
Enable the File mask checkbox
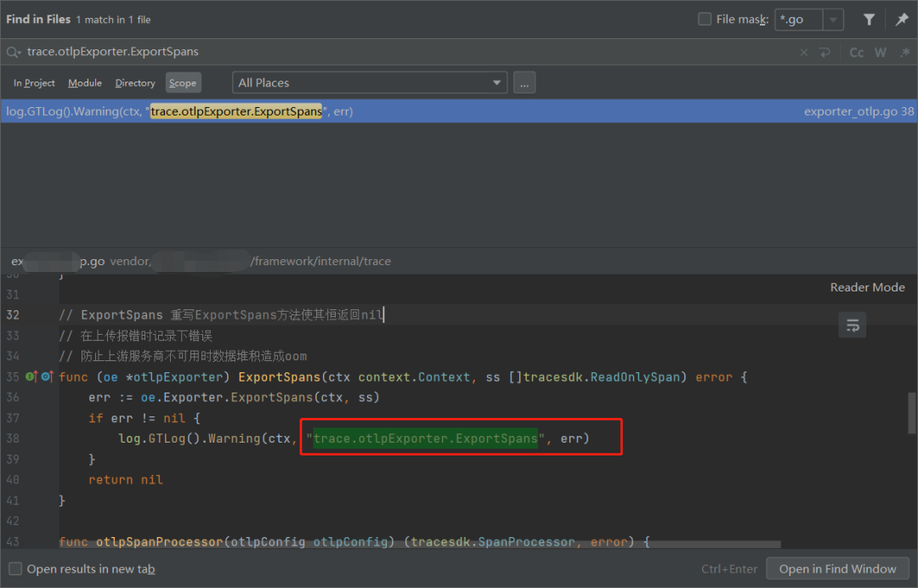click(705, 20)
